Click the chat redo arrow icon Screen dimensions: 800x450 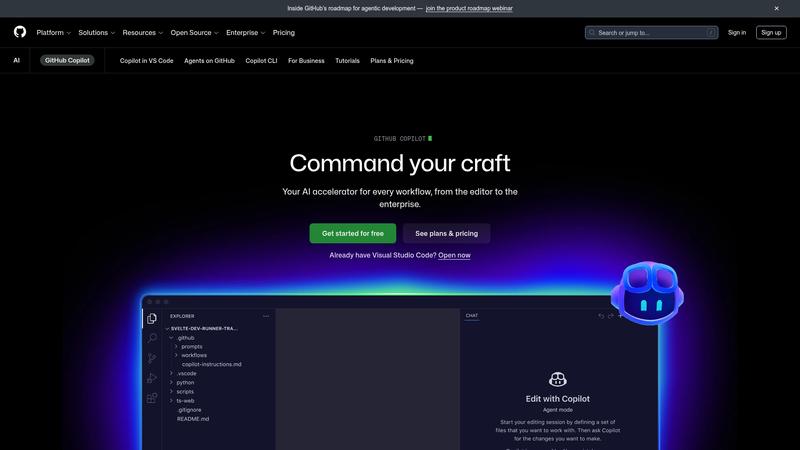click(x=611, y=316)
